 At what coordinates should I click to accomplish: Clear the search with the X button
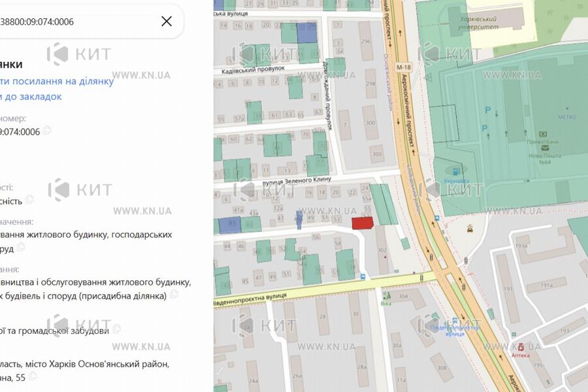[x=167, y=21]
